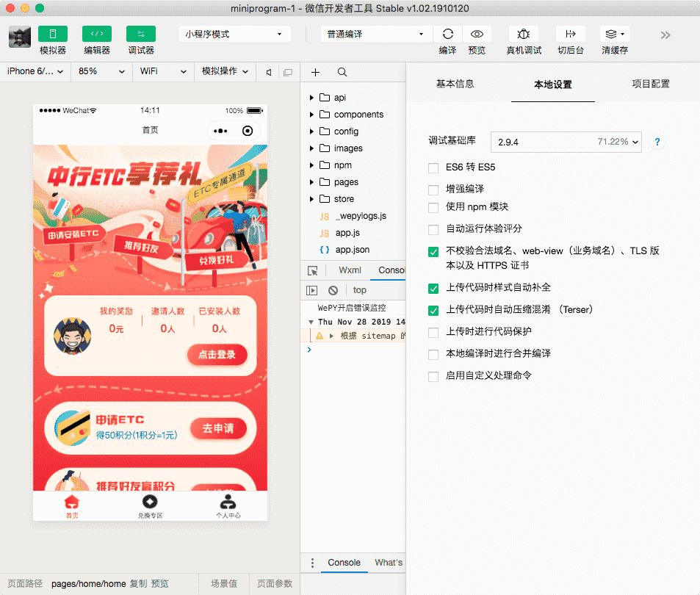This screenshot has height=595, width=700.
Task: Clear the console with ban icon
Action: click(333, 291)
